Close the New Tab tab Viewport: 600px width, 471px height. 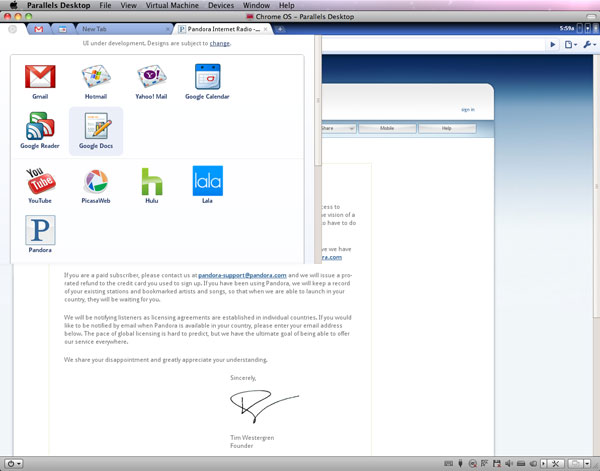[x=167, y=29]
